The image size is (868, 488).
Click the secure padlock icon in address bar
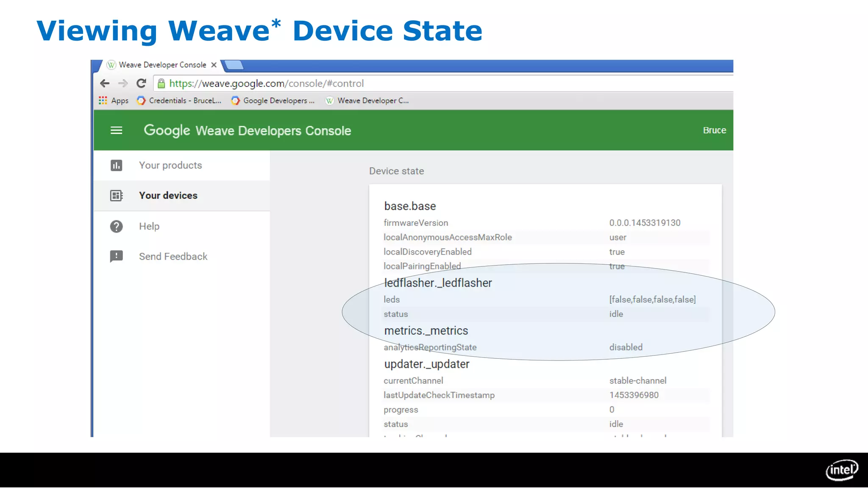pyautogui.click(x=161, y=83)
